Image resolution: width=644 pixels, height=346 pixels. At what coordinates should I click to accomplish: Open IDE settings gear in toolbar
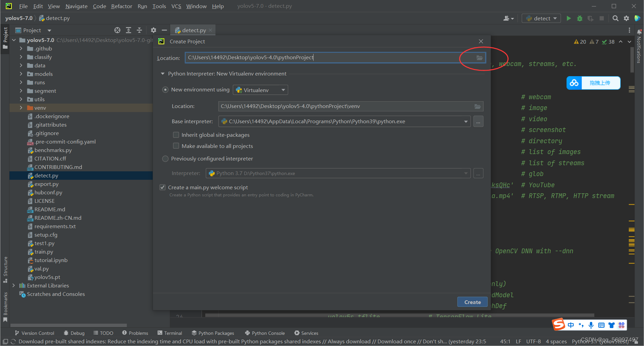coord(626,18)
